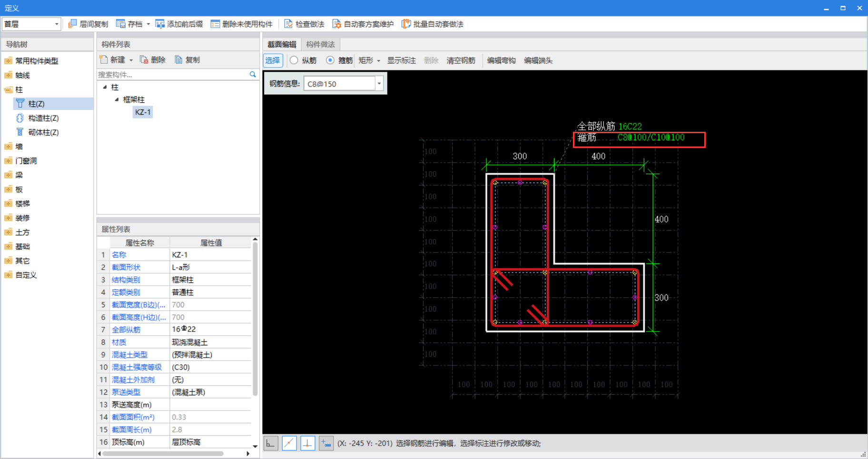Click the 显示标注 button
The width and height of the screenshot is (868, 459).
(401, 60)
